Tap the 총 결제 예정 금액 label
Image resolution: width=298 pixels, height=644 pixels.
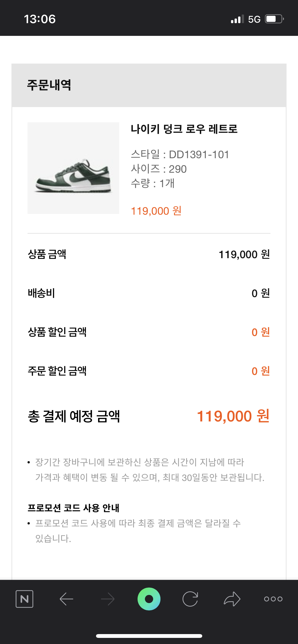point(74,416)
